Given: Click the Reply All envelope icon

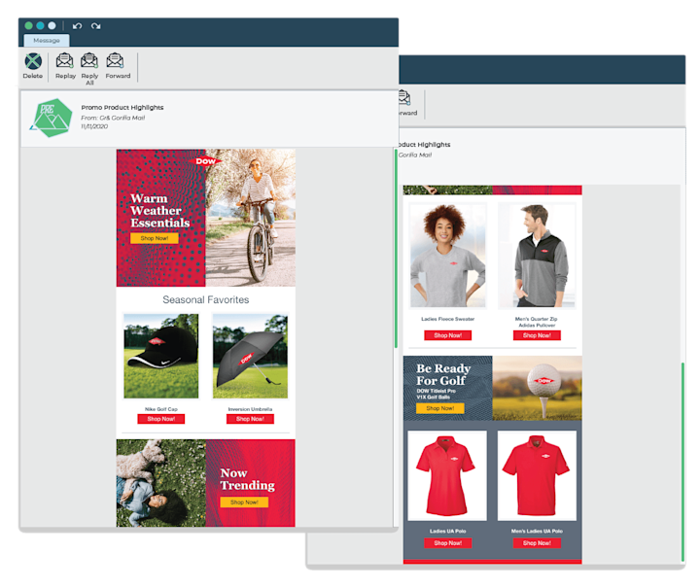Looking at the screenshot, I should pyautogui.click(x=89, y=60).
